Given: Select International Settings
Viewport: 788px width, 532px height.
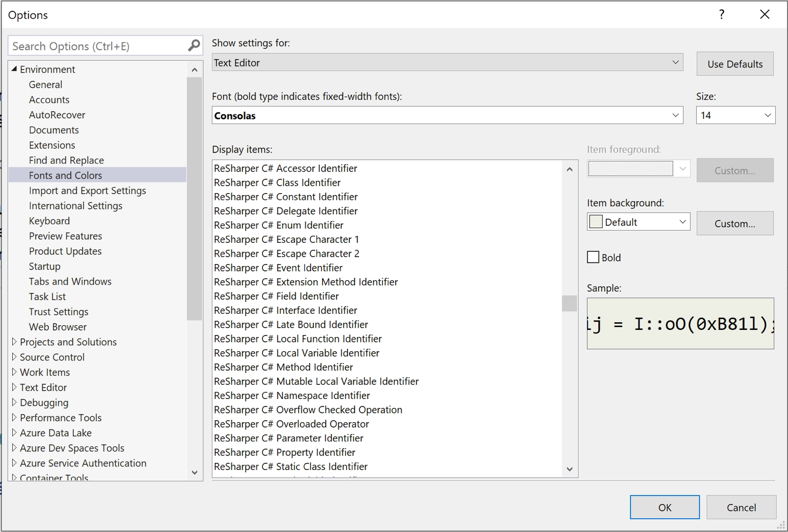Looking at the screenshot, I should point(76,206).
